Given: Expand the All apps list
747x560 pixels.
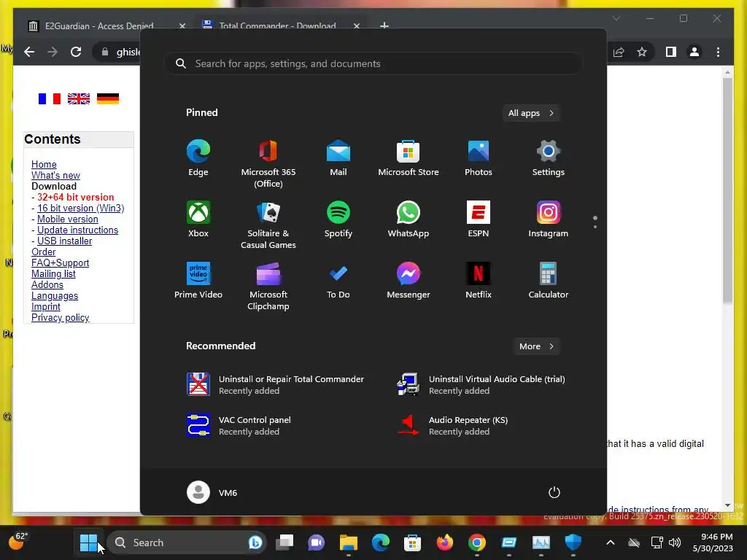Looking at the screenshot, I should (x=531, y=113).
